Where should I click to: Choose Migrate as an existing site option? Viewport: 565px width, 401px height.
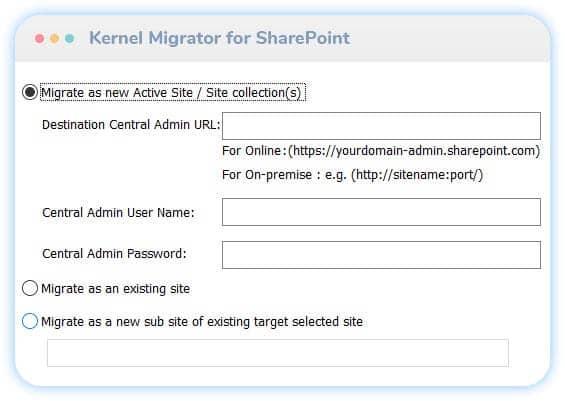click(x=30, y=288)
